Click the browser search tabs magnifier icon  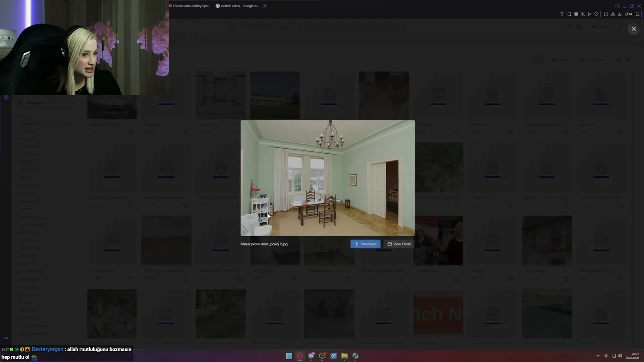pos(617,6)
